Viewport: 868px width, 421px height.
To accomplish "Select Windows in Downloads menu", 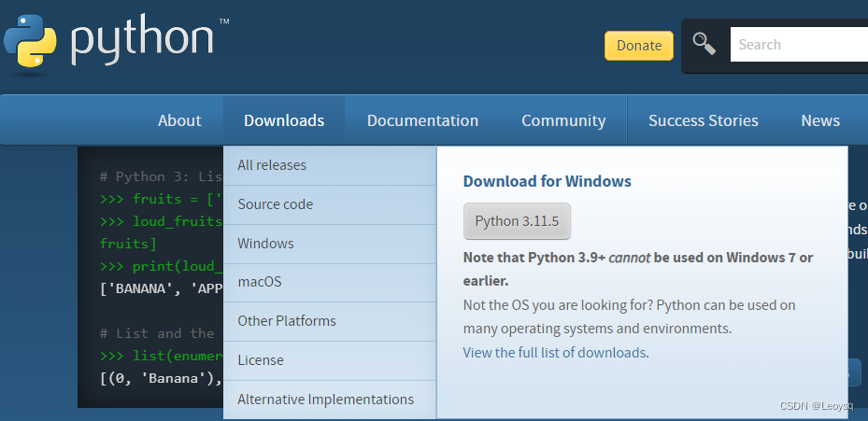I will point(330,244).
